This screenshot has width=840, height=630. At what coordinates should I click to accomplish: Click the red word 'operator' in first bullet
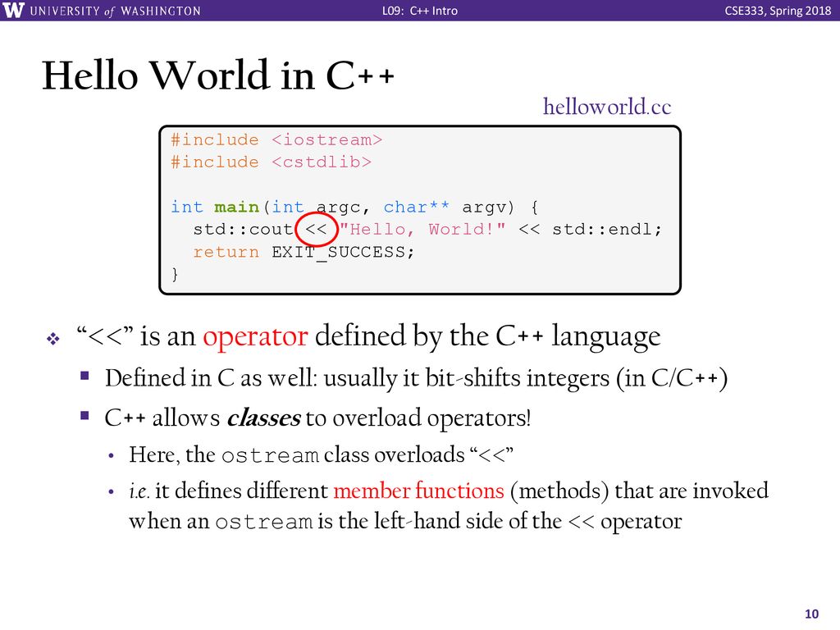coord(255,337)
